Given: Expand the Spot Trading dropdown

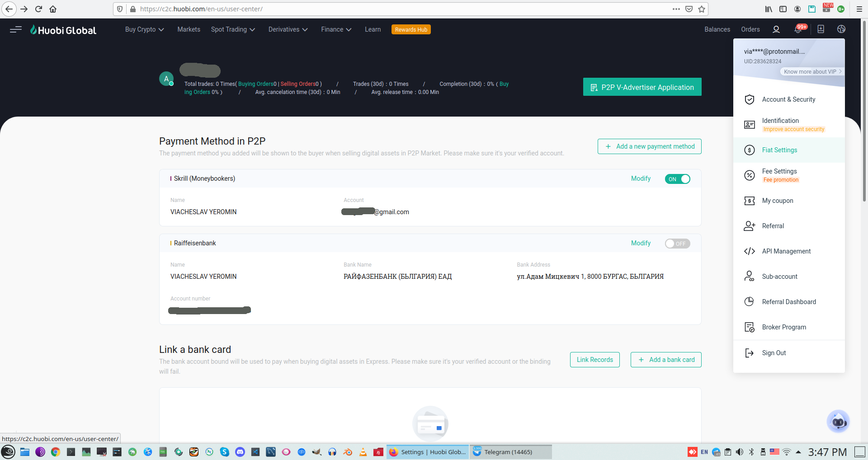Looking at the screenshot, I should pyautogui.click(x=233, y=29).
